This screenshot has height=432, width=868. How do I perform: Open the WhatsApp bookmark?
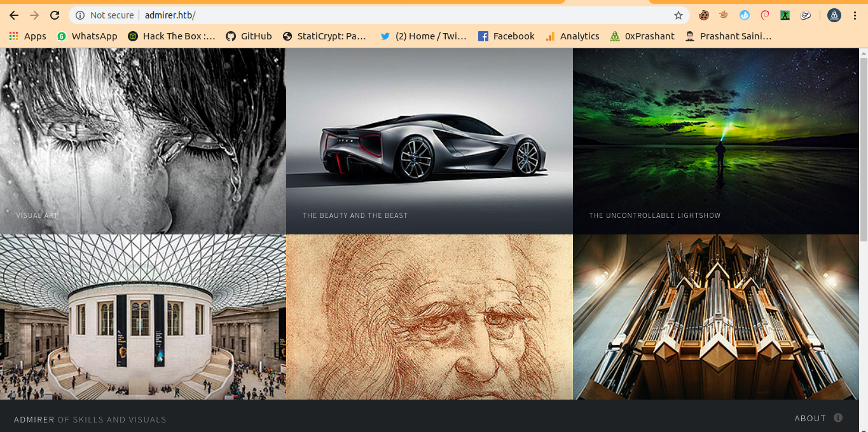(87, 36)
